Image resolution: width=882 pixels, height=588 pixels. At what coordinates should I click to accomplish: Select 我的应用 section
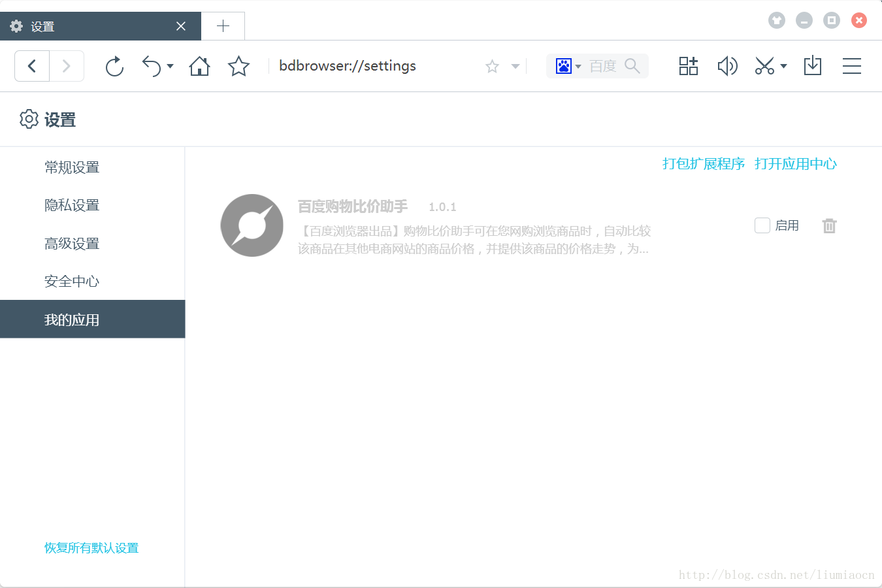pyautogui.click(x=92, y=319)
